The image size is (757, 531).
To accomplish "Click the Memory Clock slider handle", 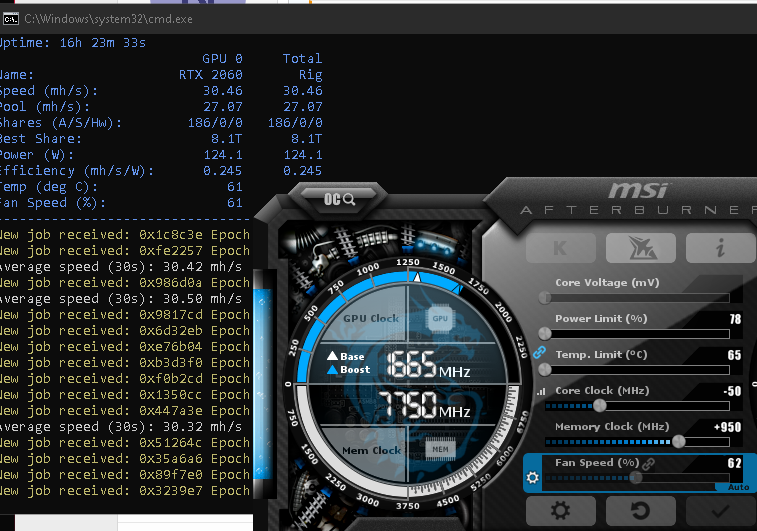I will [x=679, y=441].
